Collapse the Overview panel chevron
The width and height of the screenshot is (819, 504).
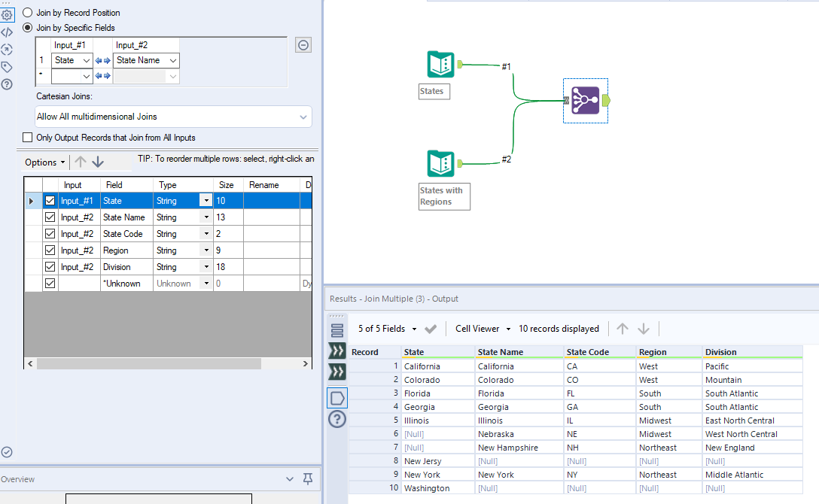tap(290, 479)
